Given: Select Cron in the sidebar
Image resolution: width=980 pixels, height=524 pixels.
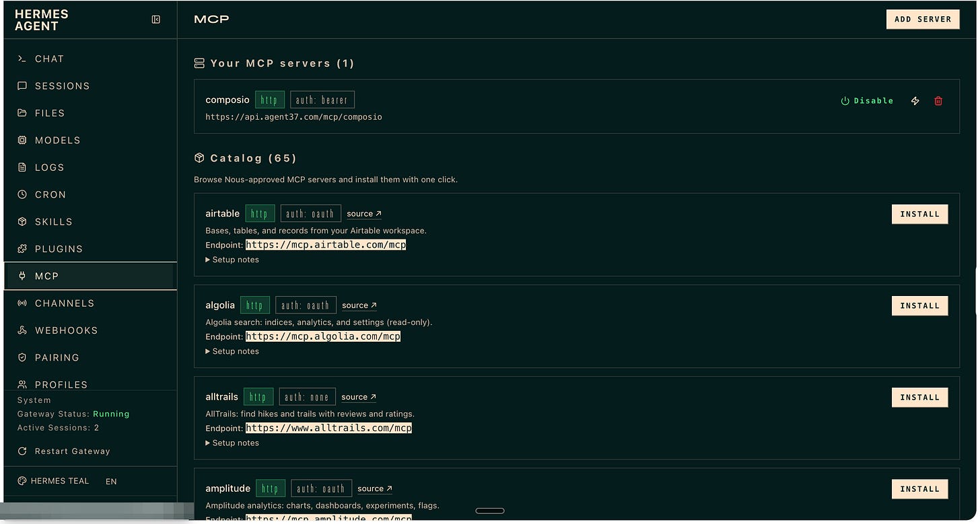Looking at the screenshot, I should click(90, 194).
